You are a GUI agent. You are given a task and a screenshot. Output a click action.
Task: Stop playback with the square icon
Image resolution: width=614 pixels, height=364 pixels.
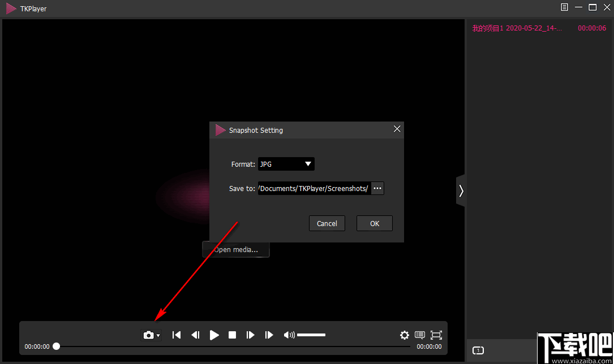(232, 335)
